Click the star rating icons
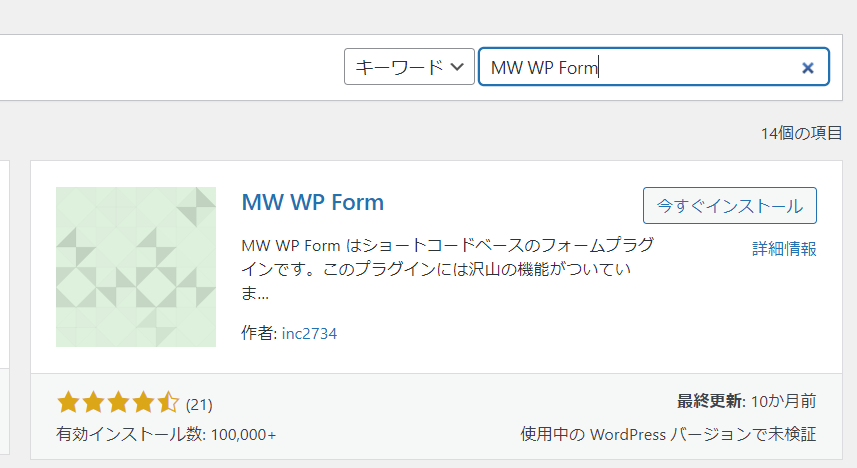Screen dimensions: 857x468 pos(118,402)
